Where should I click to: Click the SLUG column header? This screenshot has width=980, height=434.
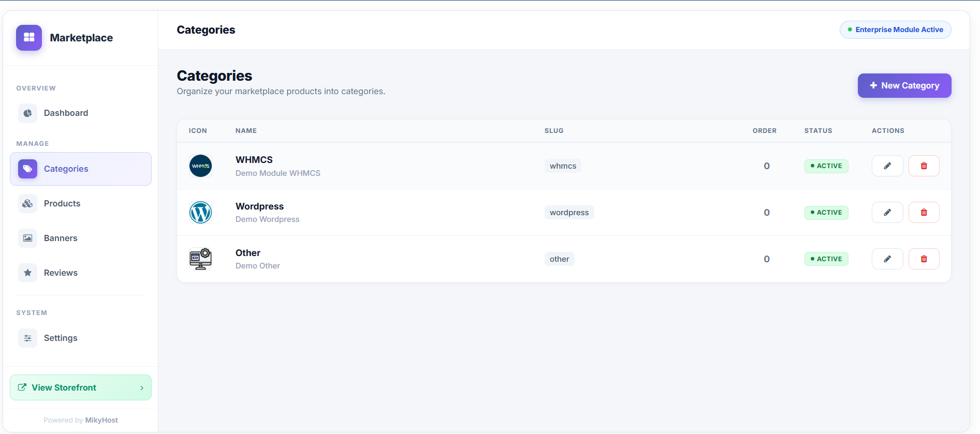pyautogui.click(x=554, y=131)
